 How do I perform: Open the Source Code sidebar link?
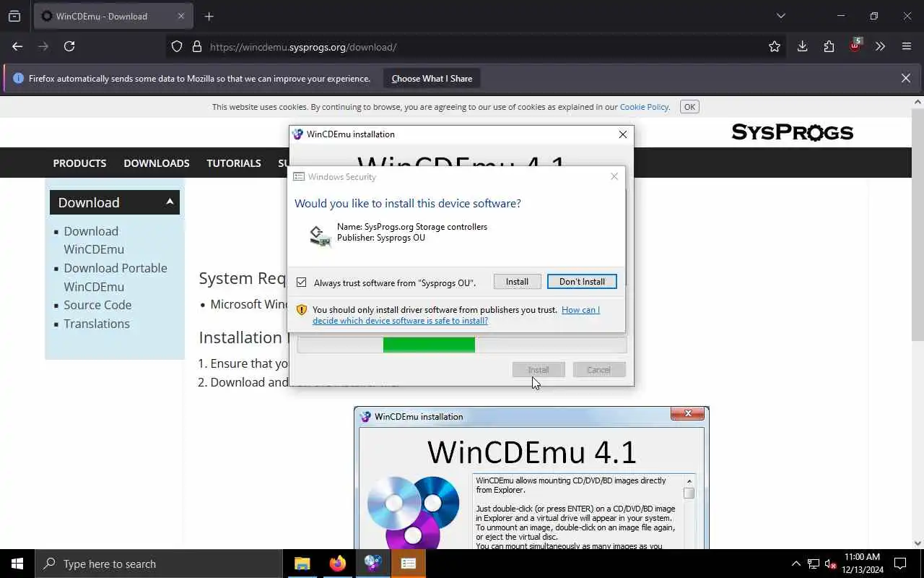point(97,305)
